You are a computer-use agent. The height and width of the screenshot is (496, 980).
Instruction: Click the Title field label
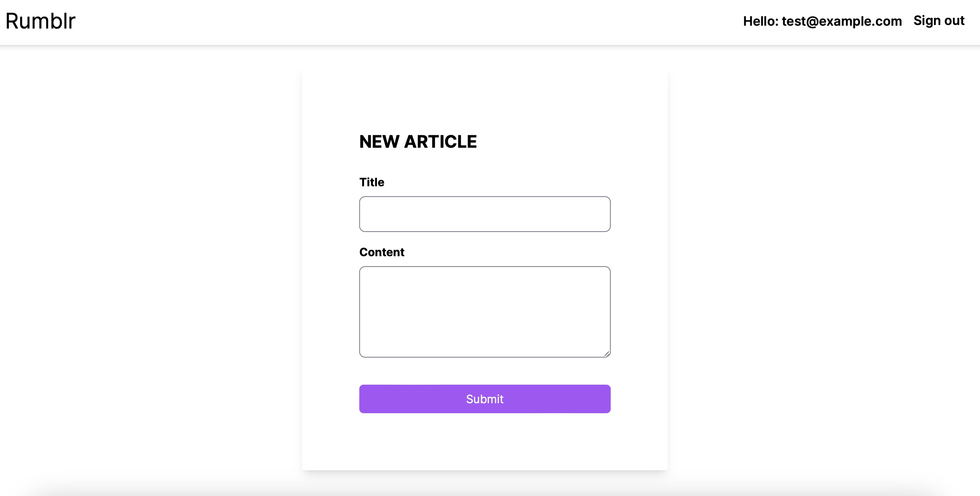click(372, 182)
